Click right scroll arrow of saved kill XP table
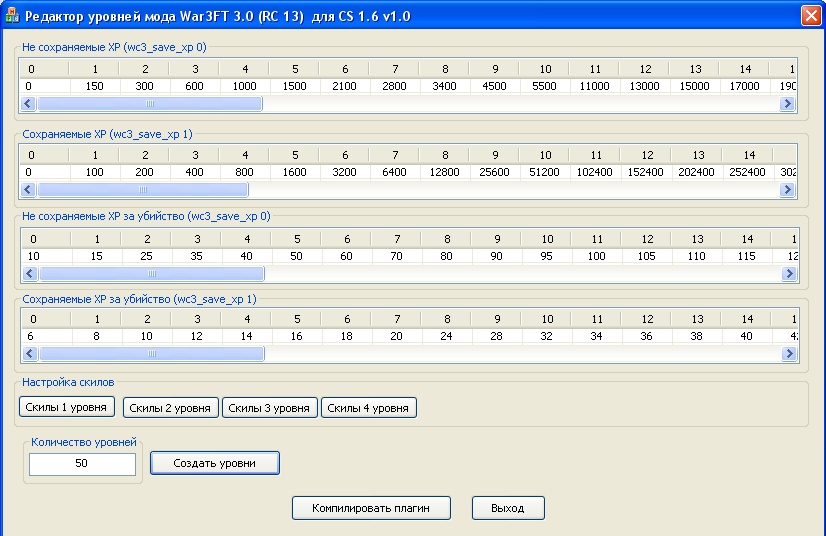The height and width of the screenshot is (536, 826). click(x=789, y=353)
